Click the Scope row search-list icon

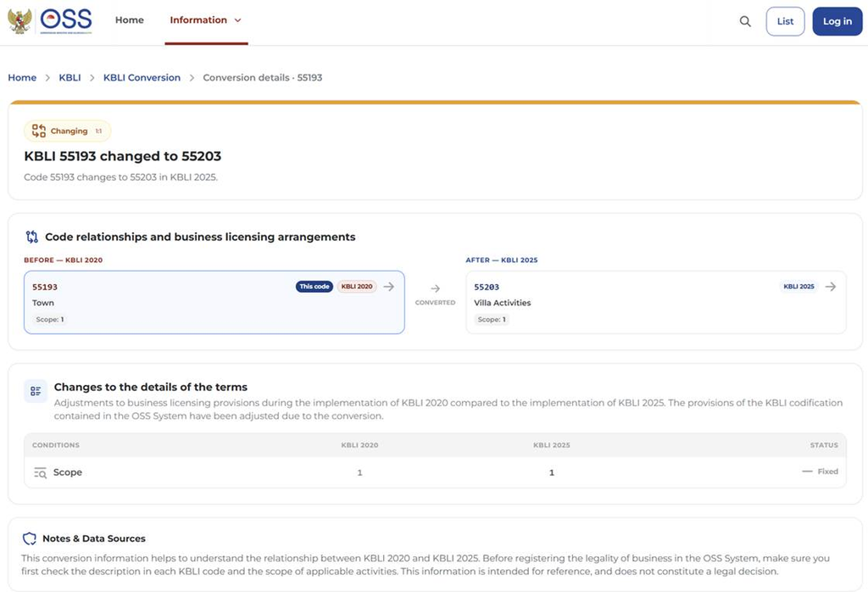(x=40, y=473)
